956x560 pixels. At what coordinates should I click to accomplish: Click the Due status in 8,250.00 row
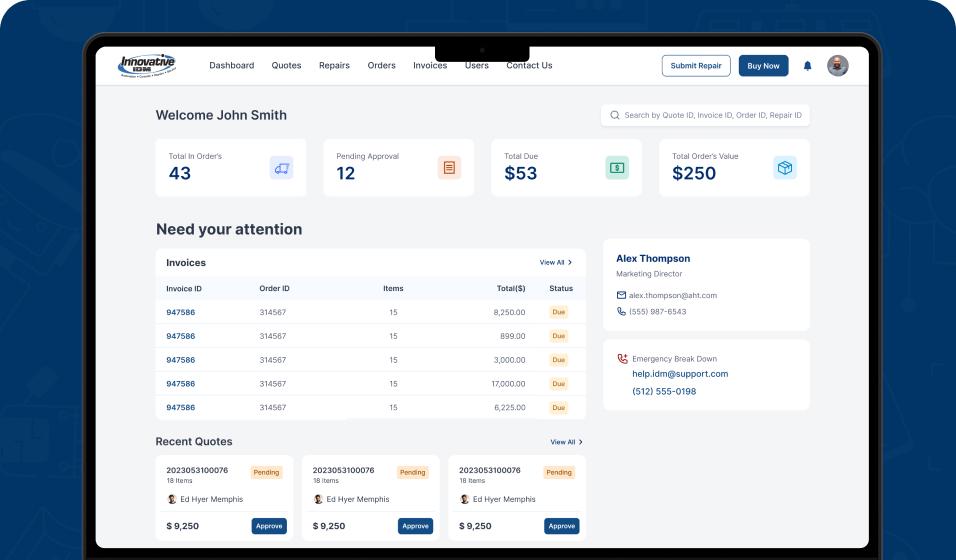(x=558, y=312)
